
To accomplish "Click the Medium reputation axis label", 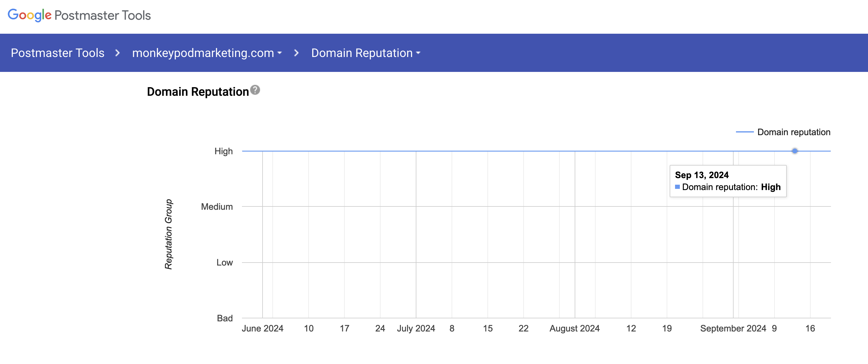I will click(217, 207).
